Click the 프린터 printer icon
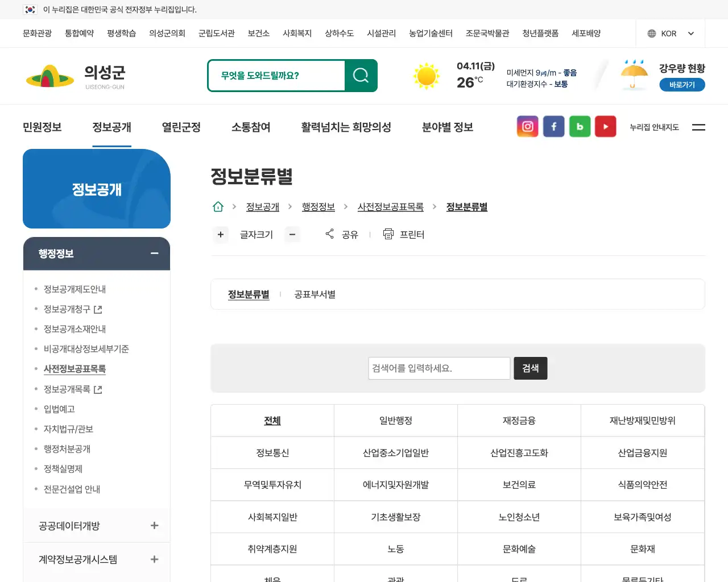728x582 pixels. click(x=388, y=234)
